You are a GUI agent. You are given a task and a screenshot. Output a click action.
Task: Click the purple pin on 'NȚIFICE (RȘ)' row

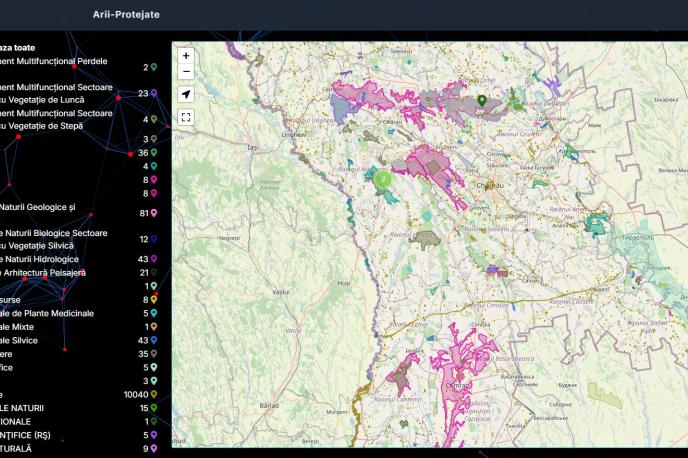[154, 435]
